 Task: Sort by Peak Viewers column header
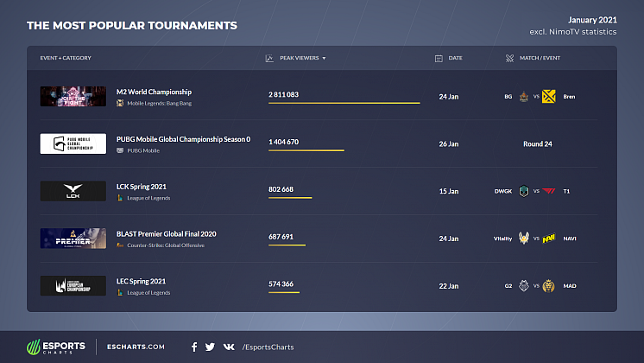pos(299,58)
